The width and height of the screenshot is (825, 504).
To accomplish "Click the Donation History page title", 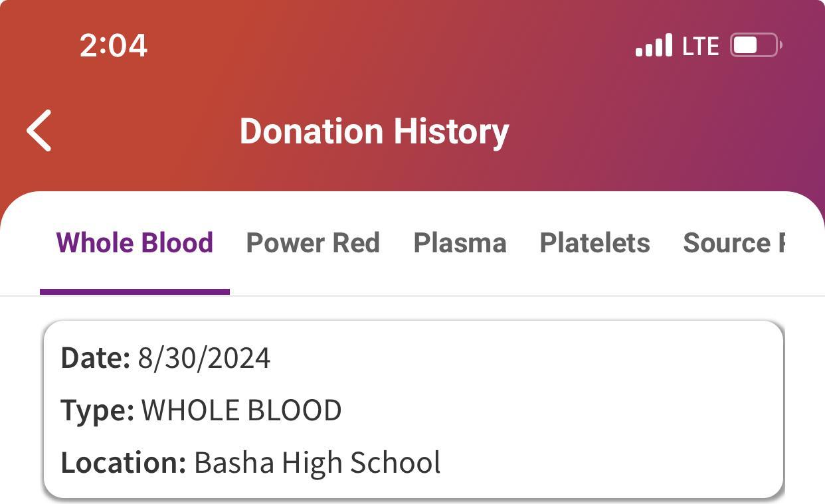I will [x=374, y=131].
